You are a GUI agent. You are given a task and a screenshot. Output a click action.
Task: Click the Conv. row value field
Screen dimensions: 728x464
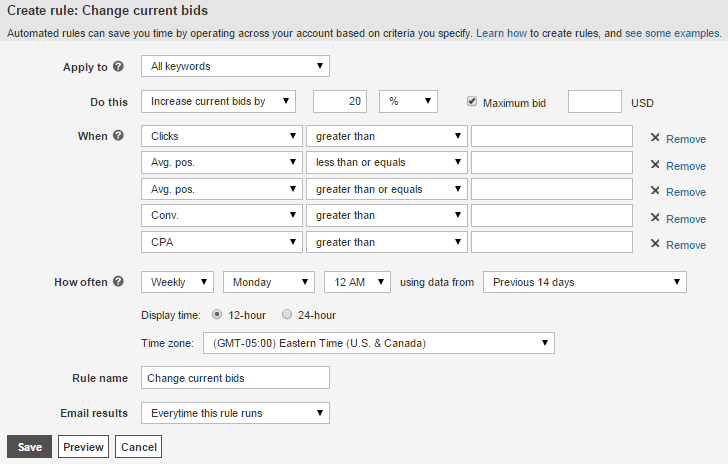[552, 215]
